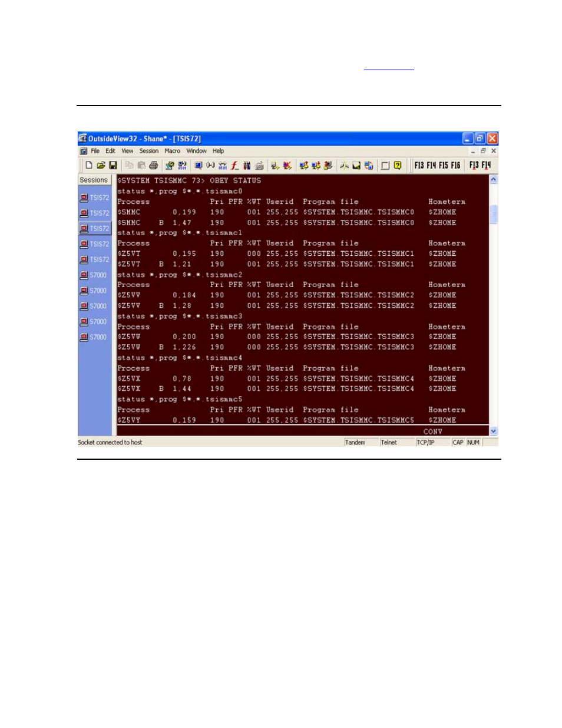
Task: Click black F13 button beside F15
Action: [419, 166]
